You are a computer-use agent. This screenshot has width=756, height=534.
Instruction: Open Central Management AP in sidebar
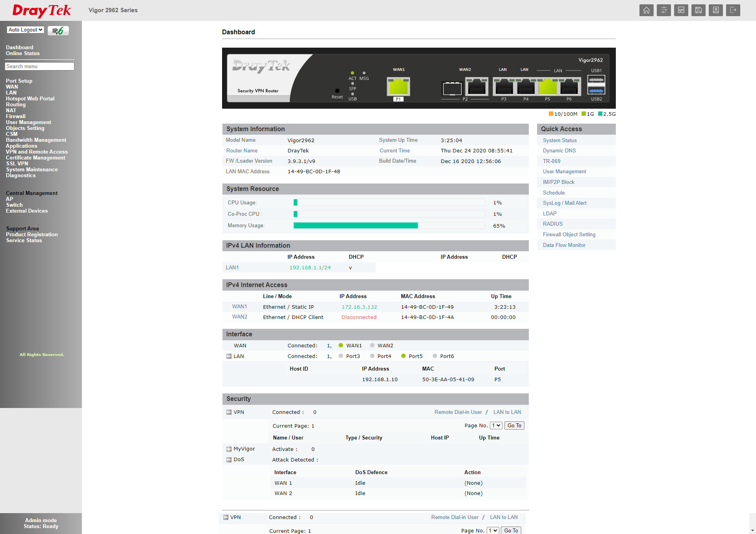click(x=9, y=199)
